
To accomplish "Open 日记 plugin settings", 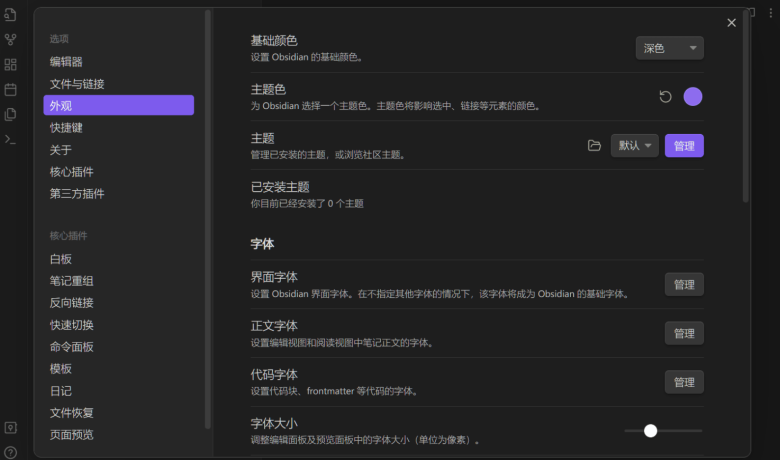I will pos(119,391).
